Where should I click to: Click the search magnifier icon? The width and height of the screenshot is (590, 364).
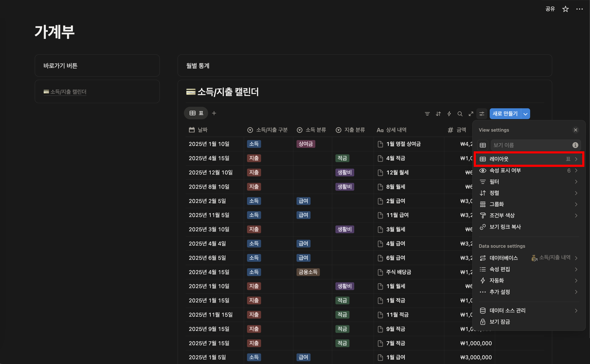pyautogui.click(x=460, y=114)
